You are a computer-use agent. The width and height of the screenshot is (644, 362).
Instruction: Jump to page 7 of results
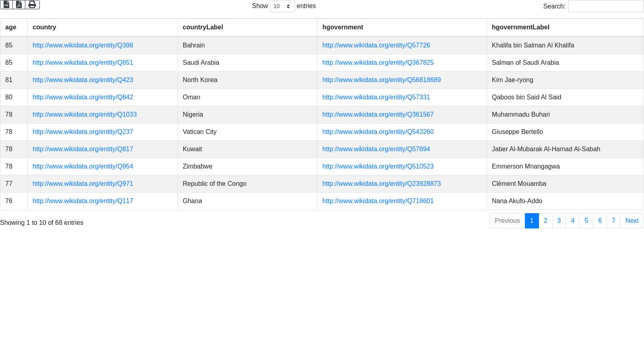pyautogui.click(x=613, y=221)
